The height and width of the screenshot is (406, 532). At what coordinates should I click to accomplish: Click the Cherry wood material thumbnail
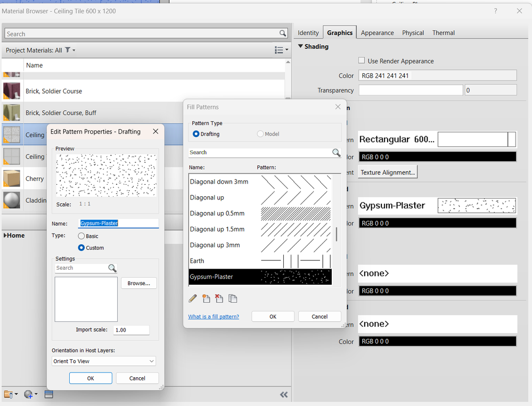(x=12, y=178)
